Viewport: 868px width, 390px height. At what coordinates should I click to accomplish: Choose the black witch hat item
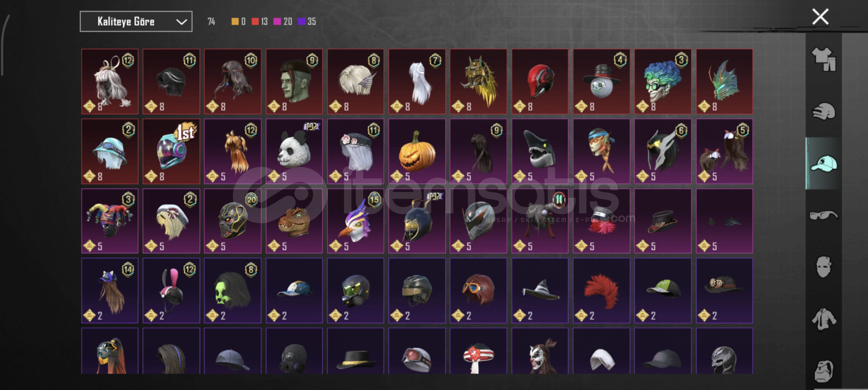(540, 290)
